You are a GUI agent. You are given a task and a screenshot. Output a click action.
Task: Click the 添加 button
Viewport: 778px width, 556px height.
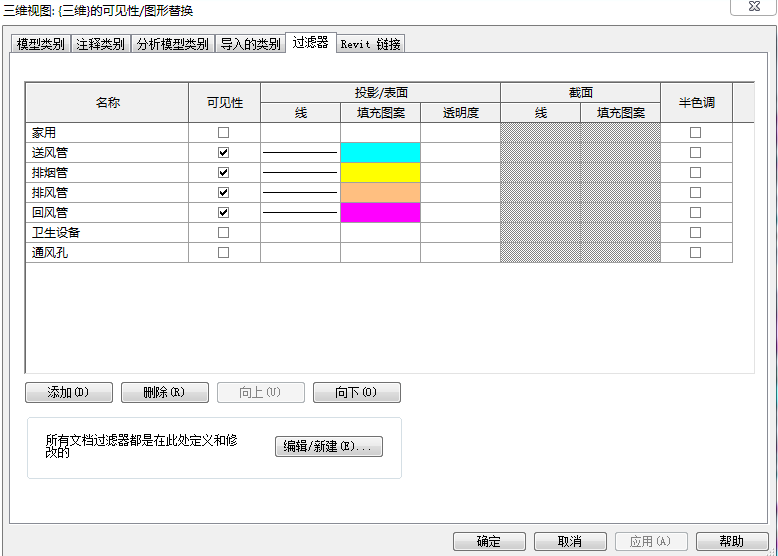coord(68,392)
